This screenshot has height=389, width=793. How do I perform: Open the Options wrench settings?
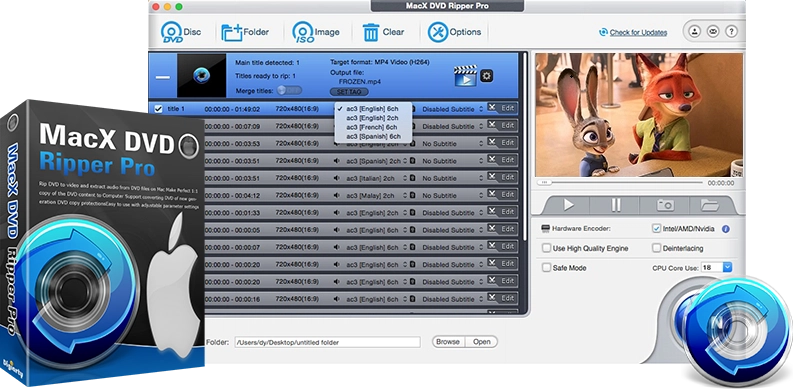454,32
